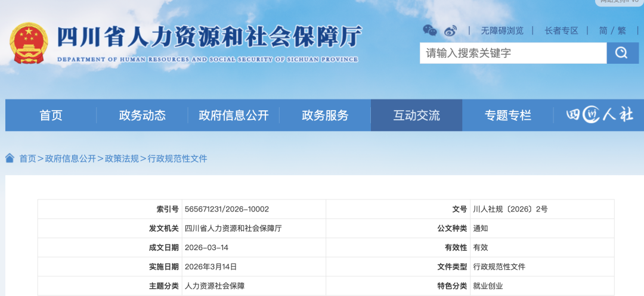Click the 文号 label cell
This screenshot has height=296, width=644.
pos(398,209)
